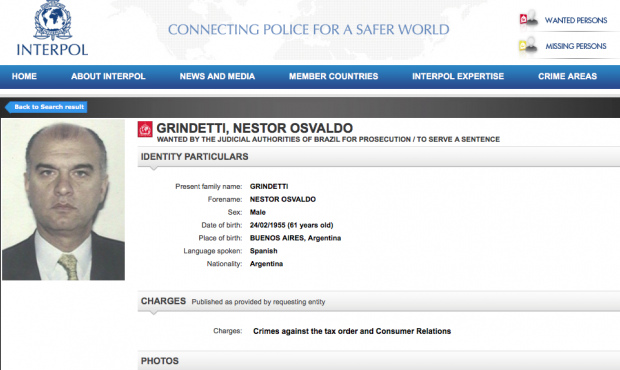Click the WANTED BY THE JUDICIAL AUTHORITIES subtitle
Screen dimensions: 620x370
(328, 139)
